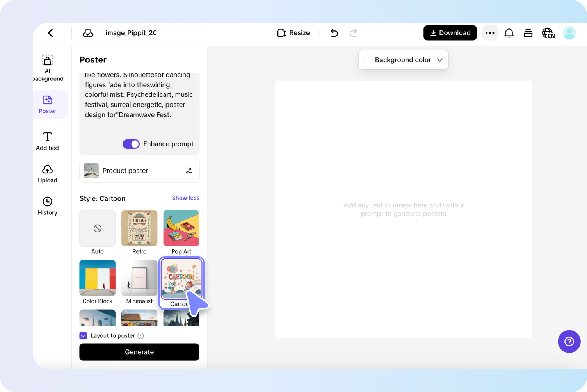
Task: Undo the last action
Action: tap(334, 33)
